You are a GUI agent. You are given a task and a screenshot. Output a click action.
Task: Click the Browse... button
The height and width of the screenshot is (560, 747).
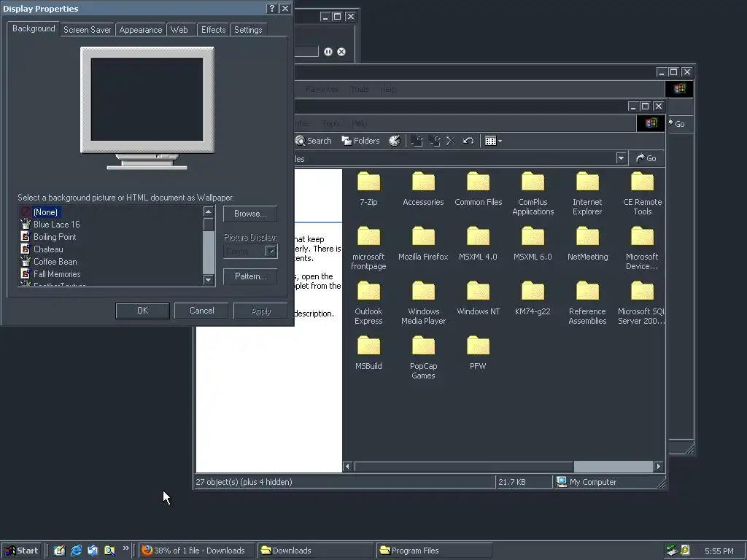click(250, 214)
